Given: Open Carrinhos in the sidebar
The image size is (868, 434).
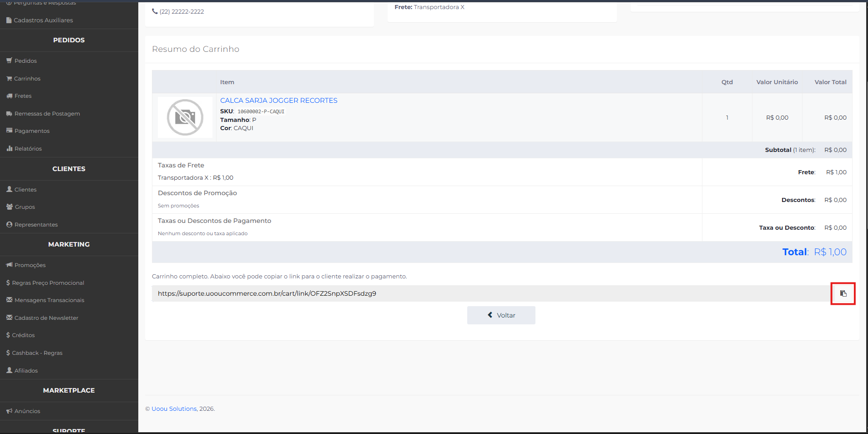Looking at the screenshot, I should point(27,79).
